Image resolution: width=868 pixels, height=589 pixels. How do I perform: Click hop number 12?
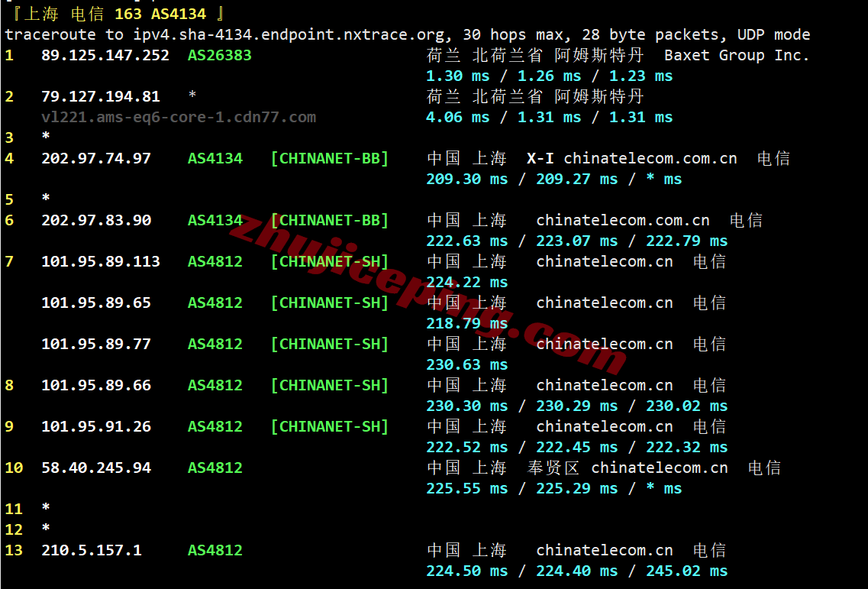pos(14,529)
